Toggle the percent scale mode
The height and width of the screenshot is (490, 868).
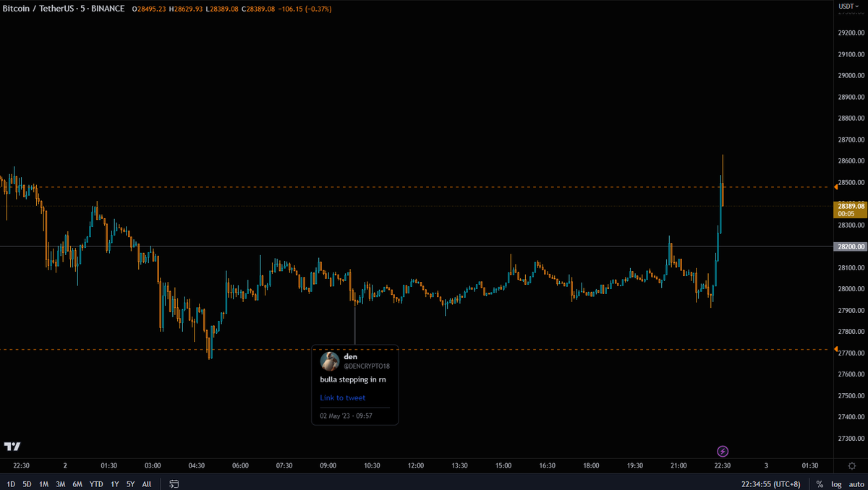[x=820, y=484]
